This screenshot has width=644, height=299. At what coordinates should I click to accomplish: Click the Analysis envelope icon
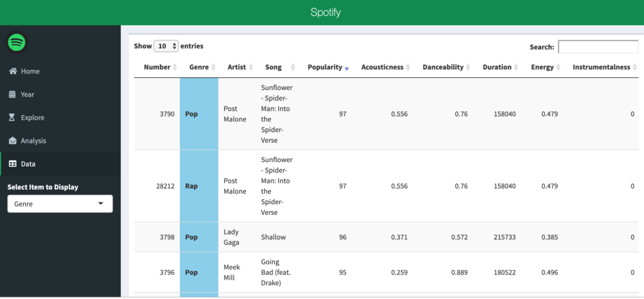tap(13, 141)
